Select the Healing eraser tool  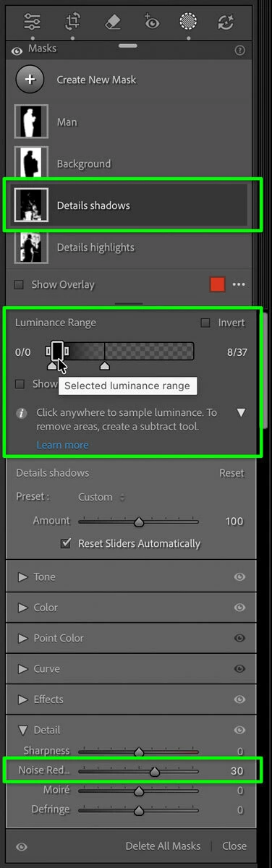point(112,21)
